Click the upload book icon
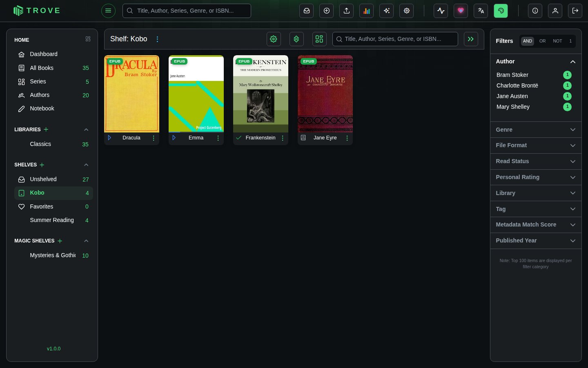The image size is (588, 368). tap(347, 11)
